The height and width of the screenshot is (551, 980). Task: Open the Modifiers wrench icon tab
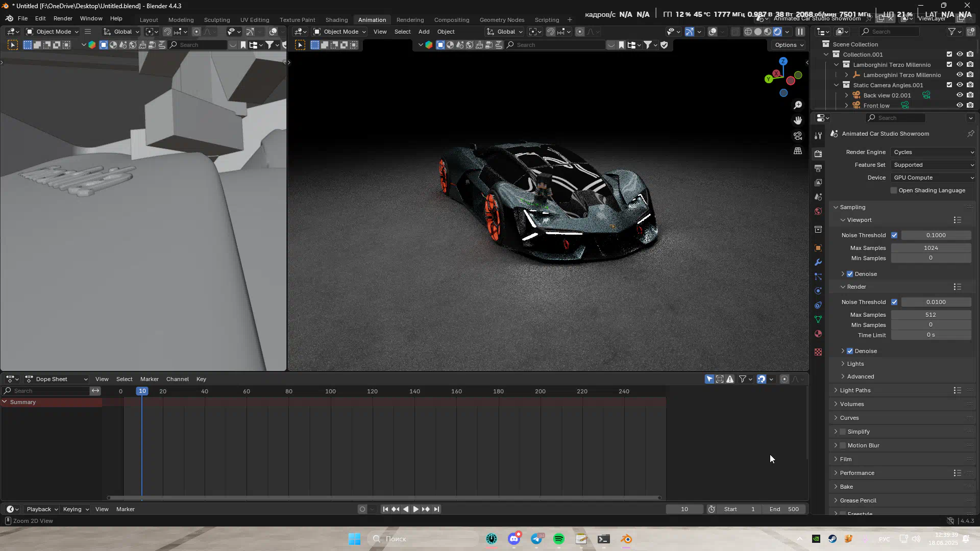point(818,262)
